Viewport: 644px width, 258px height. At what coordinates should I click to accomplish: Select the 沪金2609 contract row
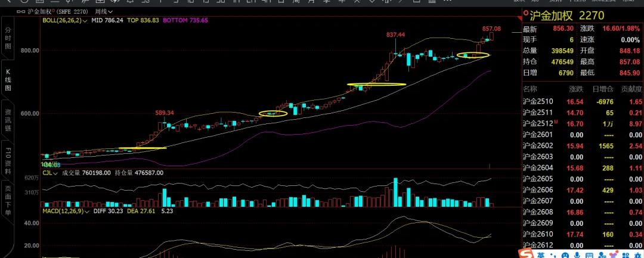(x=583, y=223)
